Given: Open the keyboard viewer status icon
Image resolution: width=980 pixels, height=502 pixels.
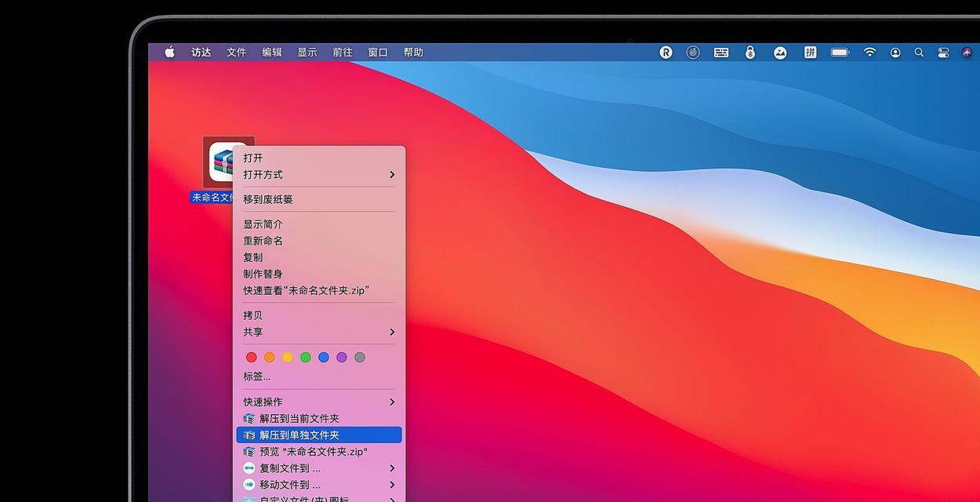Looking at the screenshot, I should [x=721, y=53].
